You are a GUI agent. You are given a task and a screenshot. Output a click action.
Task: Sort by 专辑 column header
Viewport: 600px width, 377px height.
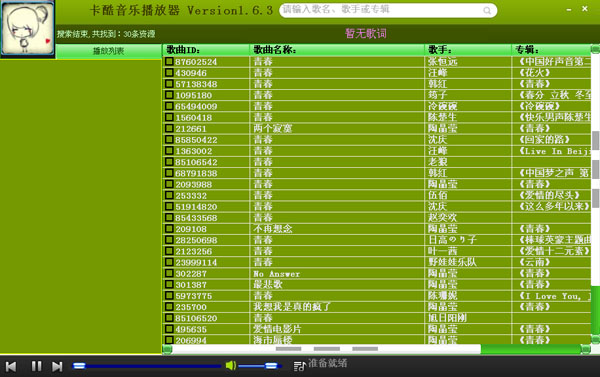point(551,50)
